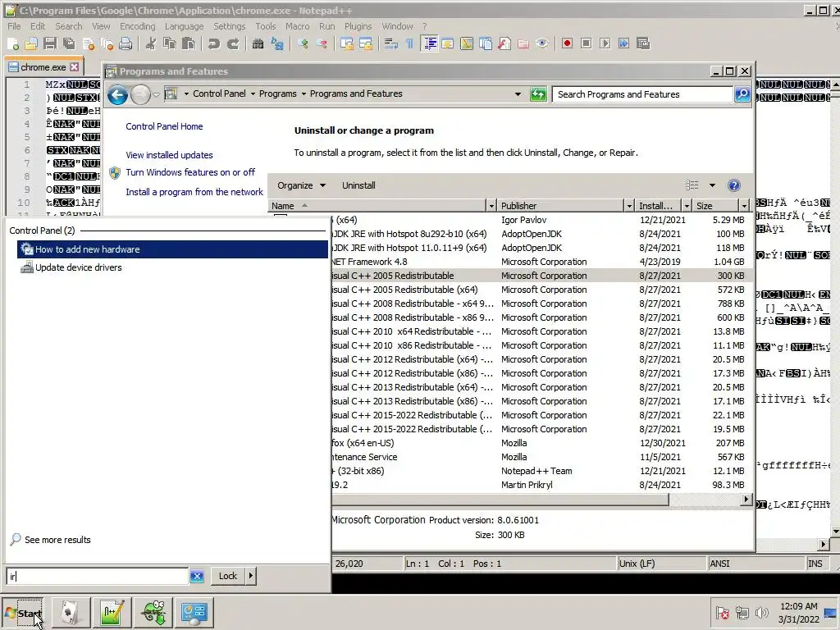Click the Control Panel Home link

click(164, 126)
